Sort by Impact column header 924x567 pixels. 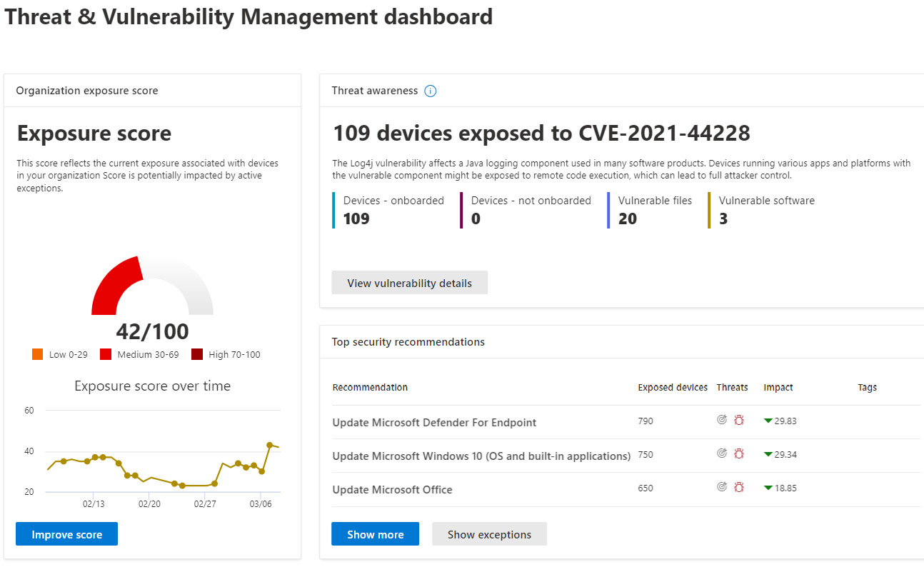point(778,387)
